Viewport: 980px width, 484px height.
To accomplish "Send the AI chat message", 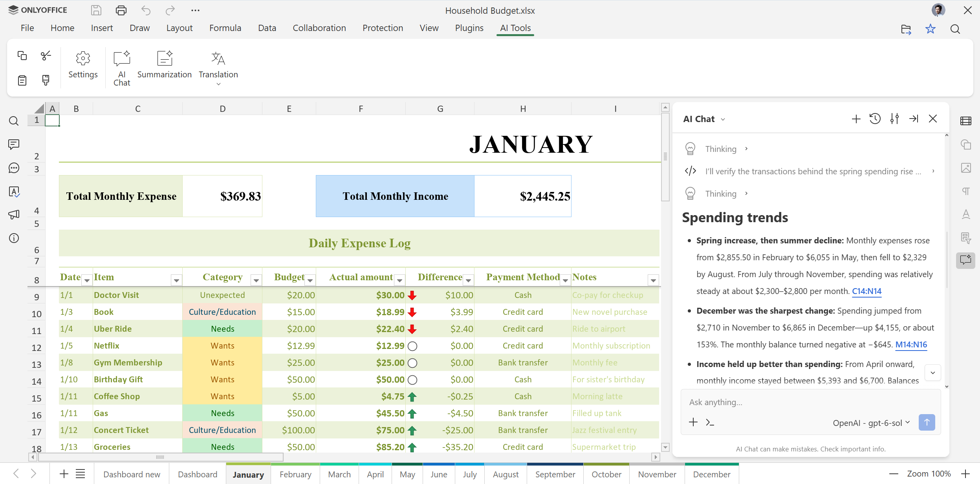I will pyautogui.click(x=927, y=422).
